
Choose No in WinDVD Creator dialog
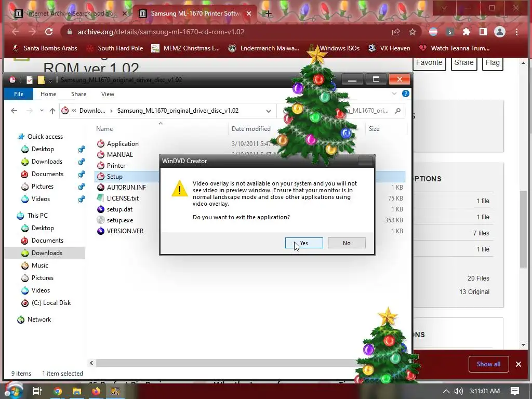(347, 243)
